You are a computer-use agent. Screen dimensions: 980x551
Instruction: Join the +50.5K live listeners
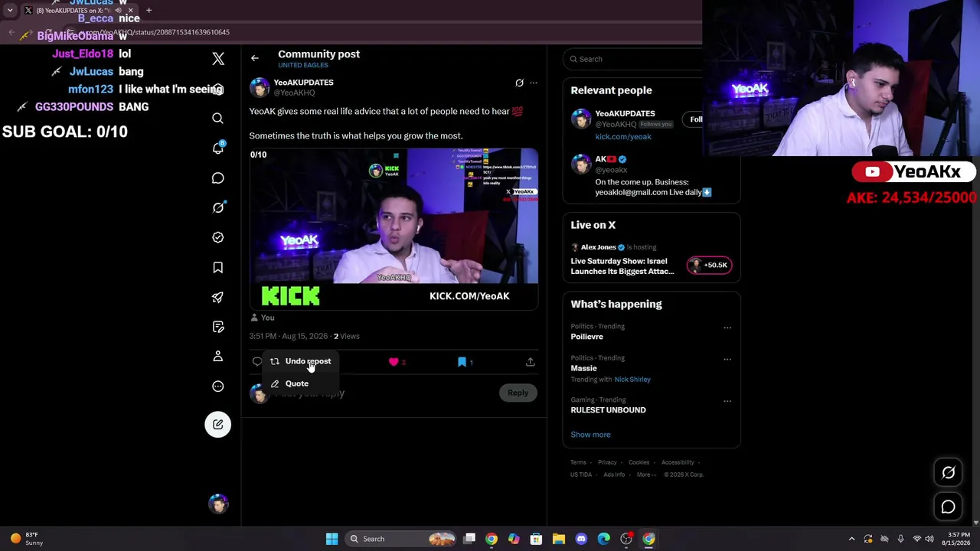click(x=709, y=266)
